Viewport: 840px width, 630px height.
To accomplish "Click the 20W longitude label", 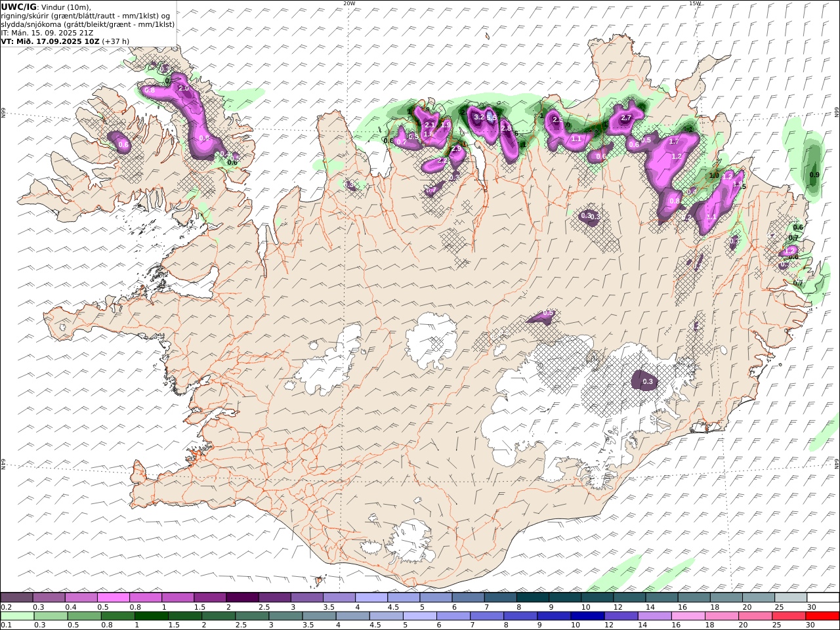I will coord(349,3).
